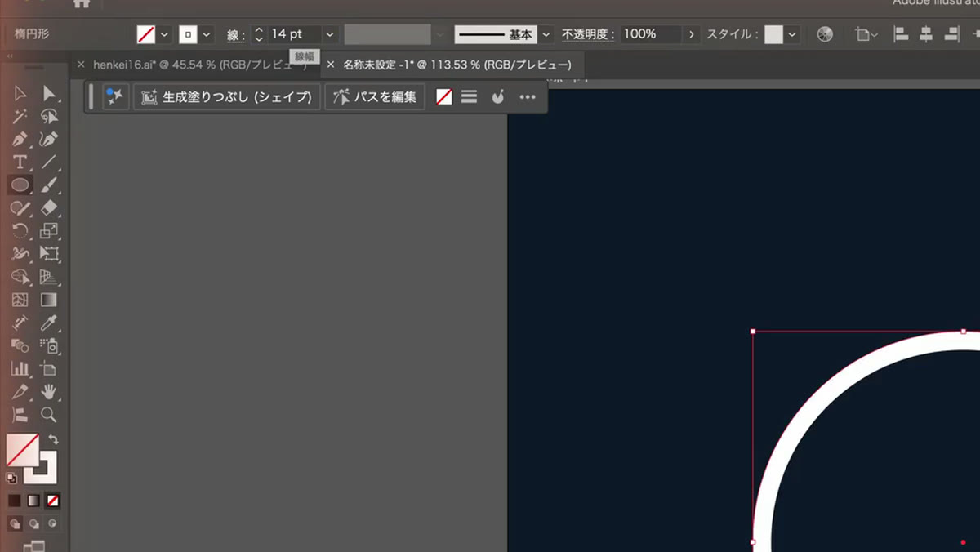Viewport: 980px width, 552px height.
Task: Close the 名称未設定-1 tab
Action: (331, 65)
